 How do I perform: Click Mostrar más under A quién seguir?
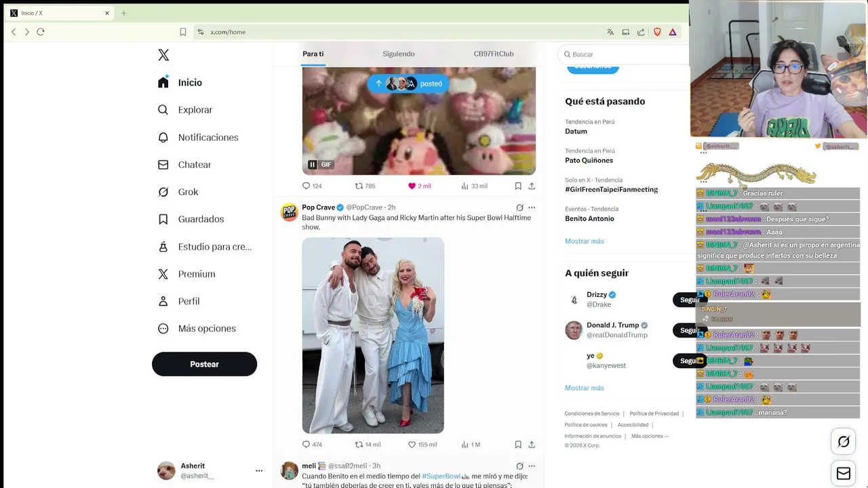[585, 388]
